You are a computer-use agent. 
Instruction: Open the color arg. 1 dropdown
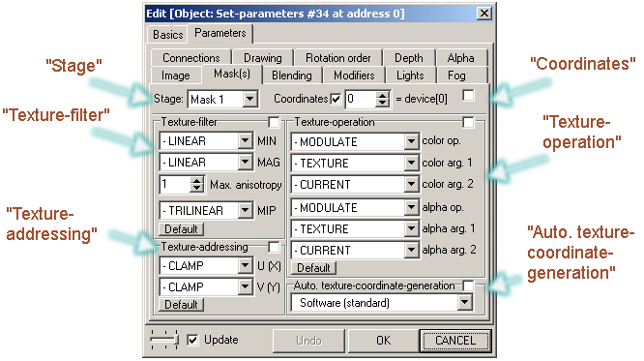[x=355, y=164]
